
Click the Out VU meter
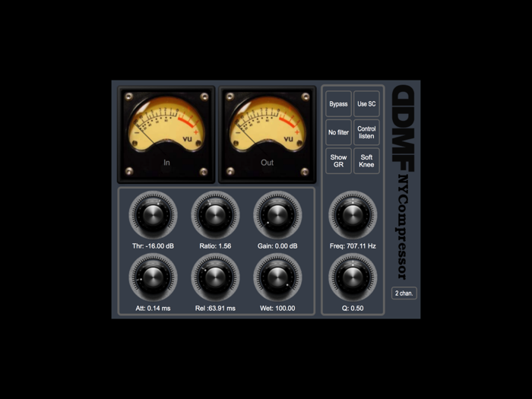(x=268, y=135)
